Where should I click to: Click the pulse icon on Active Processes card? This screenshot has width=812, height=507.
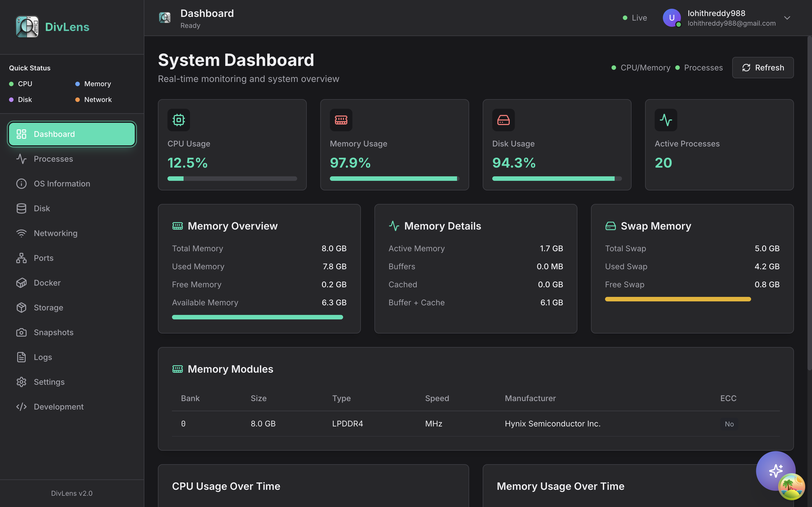click(x=666, y=120)
